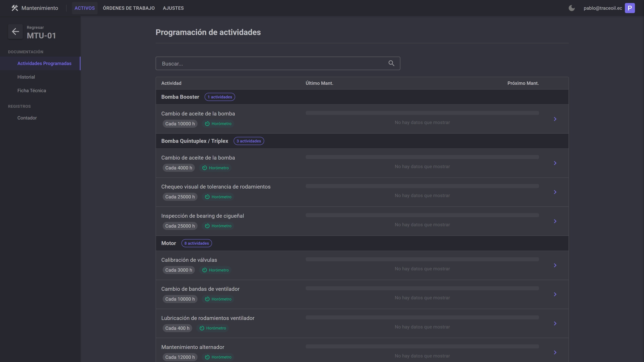
Task: Click the progress bar for Mantenimiento alternador
Action: coord(422,347)
